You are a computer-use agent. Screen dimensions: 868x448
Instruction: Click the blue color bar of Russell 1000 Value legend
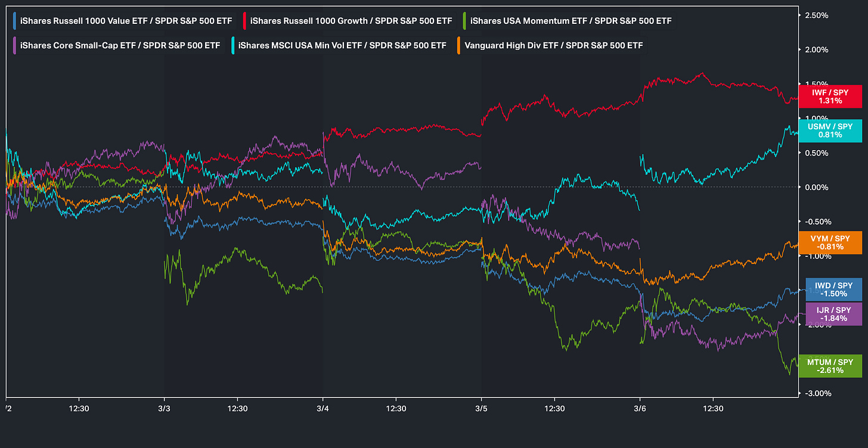pos(15,21)
